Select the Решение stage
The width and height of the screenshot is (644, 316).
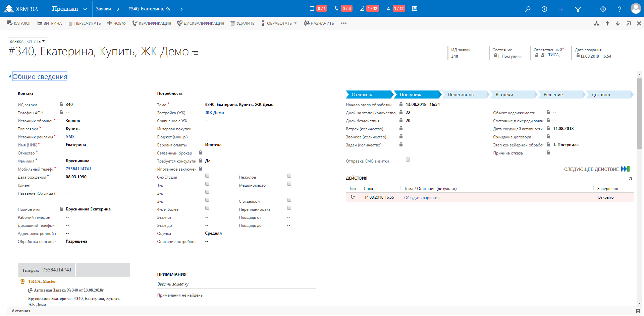click(x=561, y=94)
